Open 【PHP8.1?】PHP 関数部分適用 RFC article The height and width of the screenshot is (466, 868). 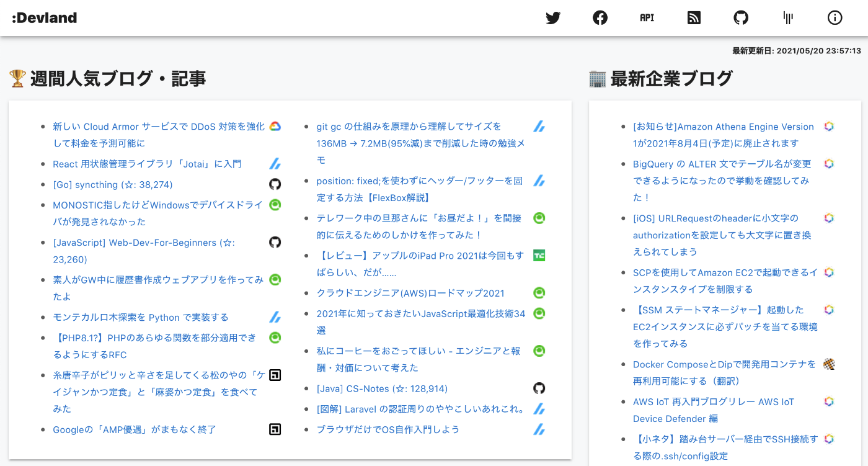(154, 346)
